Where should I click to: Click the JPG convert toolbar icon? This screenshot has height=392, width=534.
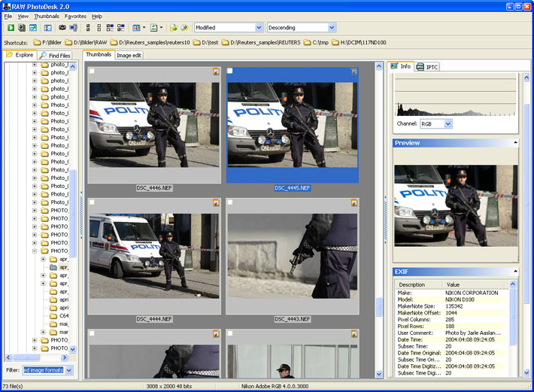tap(154, 28)
